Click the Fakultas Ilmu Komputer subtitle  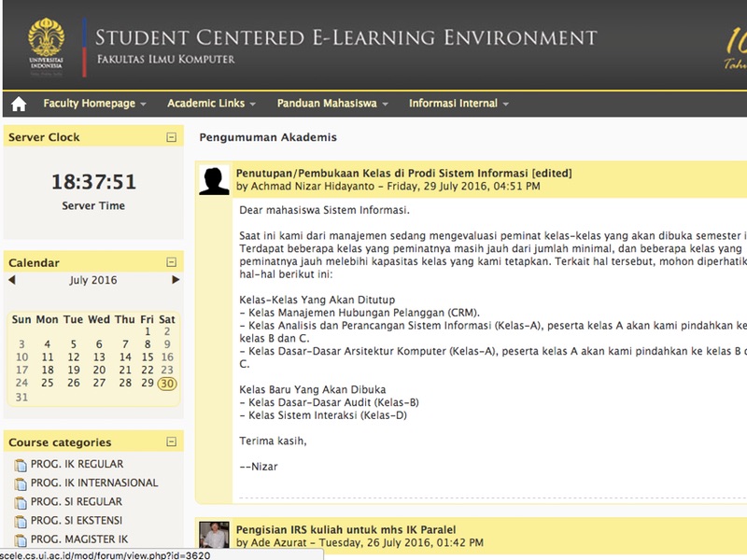(166, 59)
